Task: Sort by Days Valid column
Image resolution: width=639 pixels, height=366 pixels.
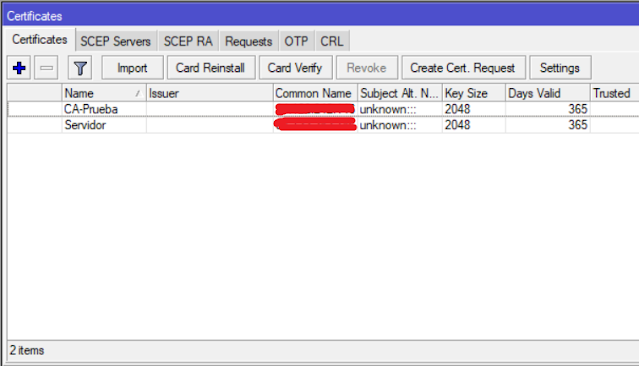Action: (x=547, y=93)
